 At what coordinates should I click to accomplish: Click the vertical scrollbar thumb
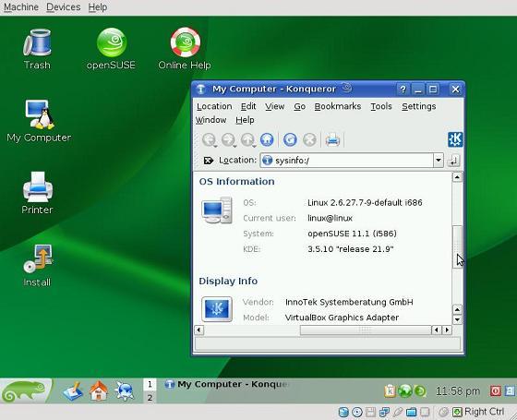(457, 246)
